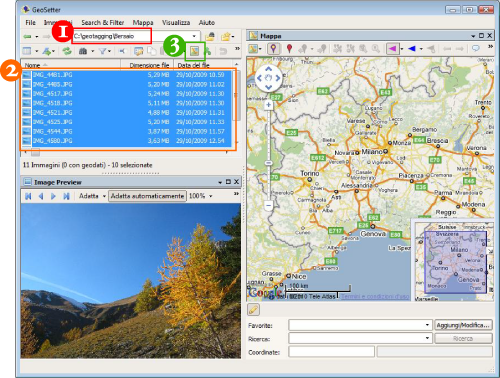Image resolution: width=500 pixels, height=378 pixels.
Task: Open the Mappa menu
Action: tap(143, 23)
